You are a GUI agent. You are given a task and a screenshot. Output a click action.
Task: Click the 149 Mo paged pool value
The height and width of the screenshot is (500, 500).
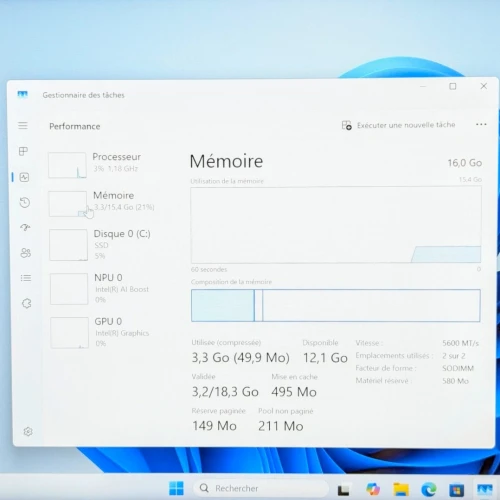pyautogui.click(x=214, y=426)
